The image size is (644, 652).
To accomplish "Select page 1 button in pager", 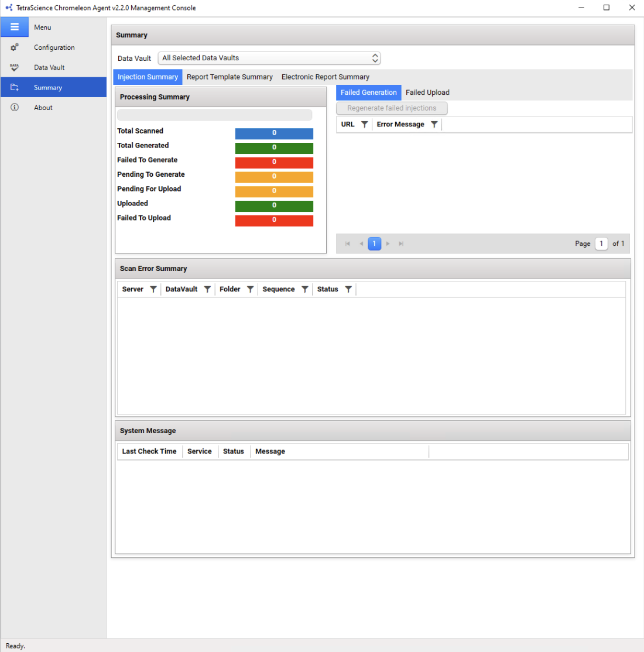I will point(375,243).
